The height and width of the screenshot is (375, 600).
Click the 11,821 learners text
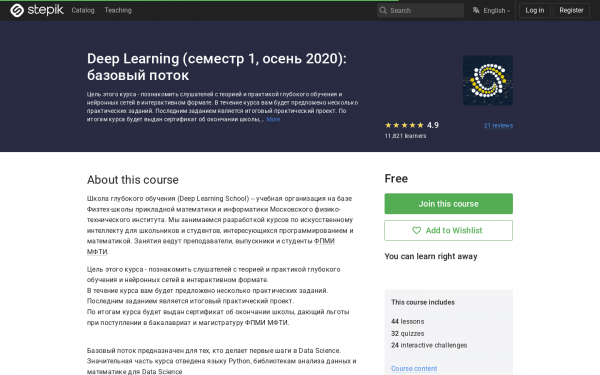405,136
